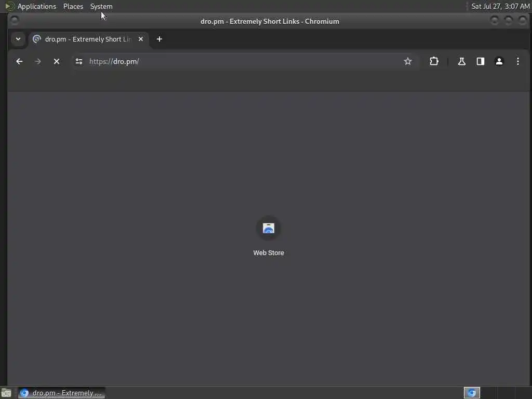The height and width of the screenshot is (399, 532).
Task: Click the forward navigation arrow
Action: point(38,61)
